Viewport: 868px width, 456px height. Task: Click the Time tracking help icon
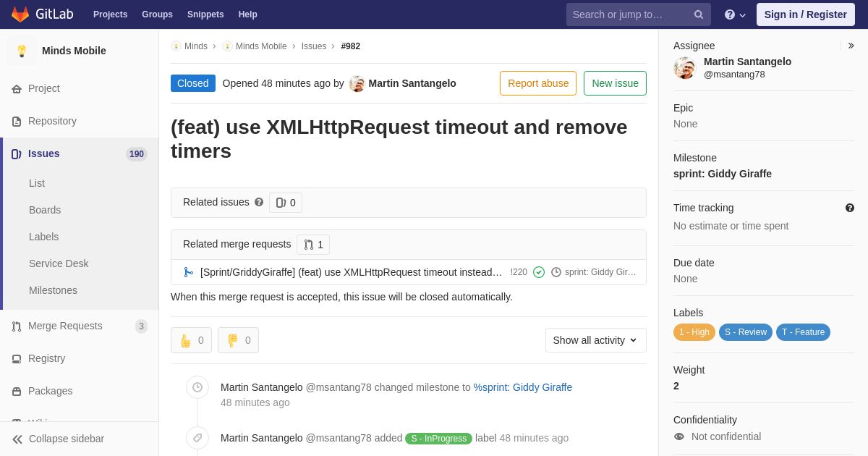(x=850, y=208)
